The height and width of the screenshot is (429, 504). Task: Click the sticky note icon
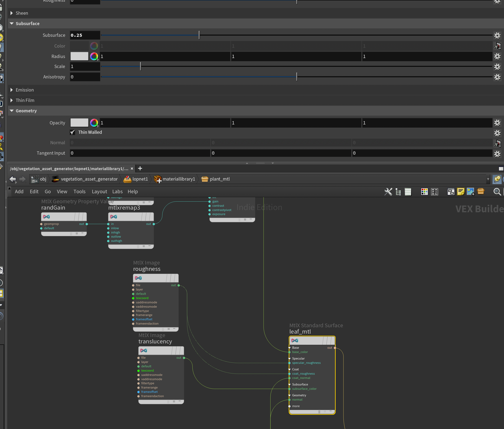click(461, 192)
